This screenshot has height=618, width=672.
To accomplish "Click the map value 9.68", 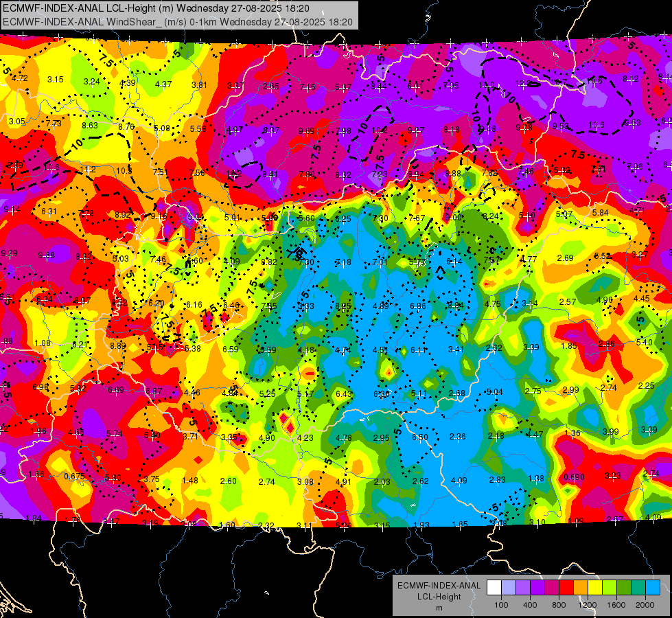I will pos(46,255).
